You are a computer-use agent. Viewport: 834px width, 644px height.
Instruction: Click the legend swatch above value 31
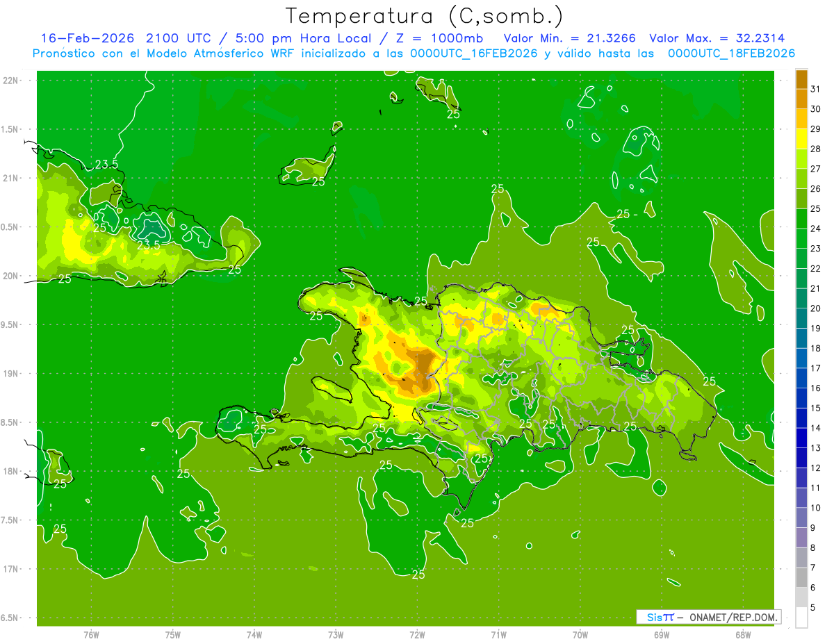pyautogui.click(x=801, y=79)
